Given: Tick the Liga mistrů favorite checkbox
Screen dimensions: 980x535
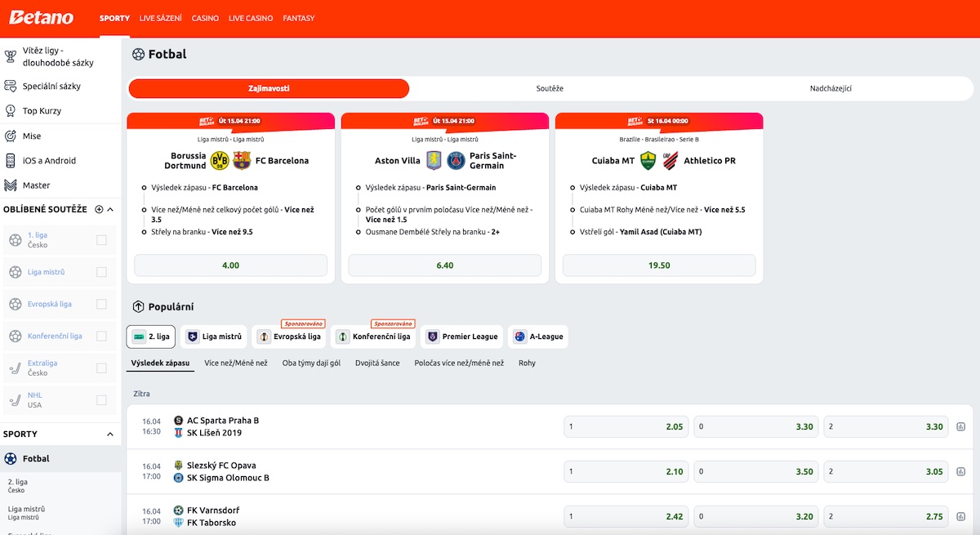Looking at the screenshot, I should [101, 272].
